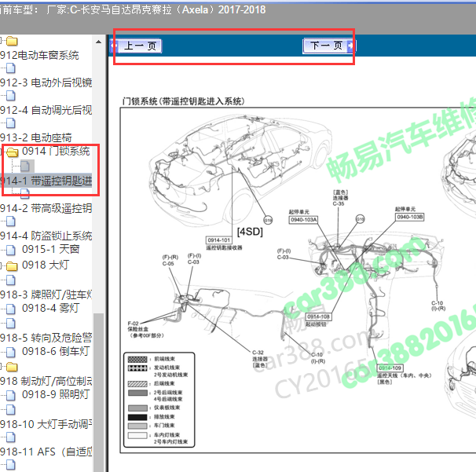Click document icon below 918-11 AFS
Viewport: 476px width, 472px height.
[11, 464]
